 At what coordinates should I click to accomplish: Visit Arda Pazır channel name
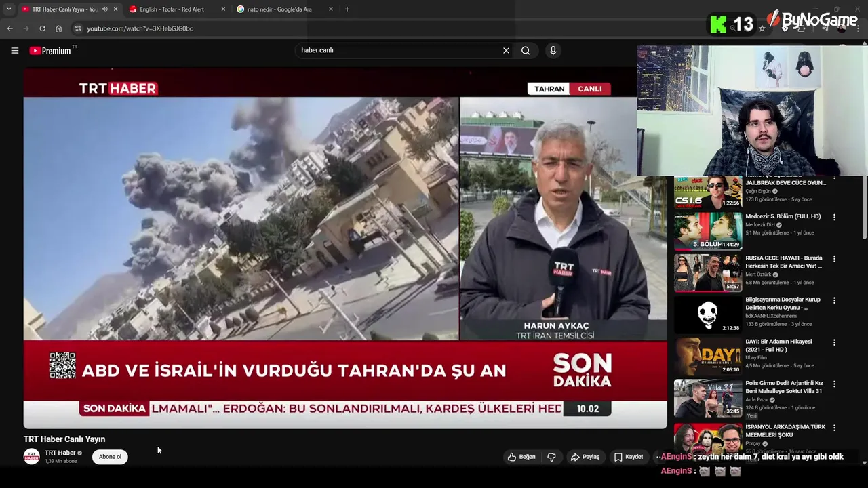[x=757, y=399]
